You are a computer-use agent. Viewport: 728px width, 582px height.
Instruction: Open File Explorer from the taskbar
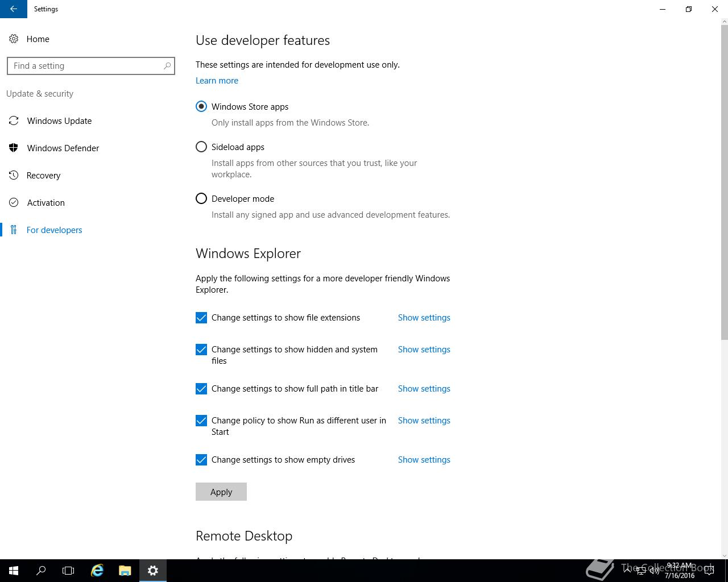tap(125, 571)
